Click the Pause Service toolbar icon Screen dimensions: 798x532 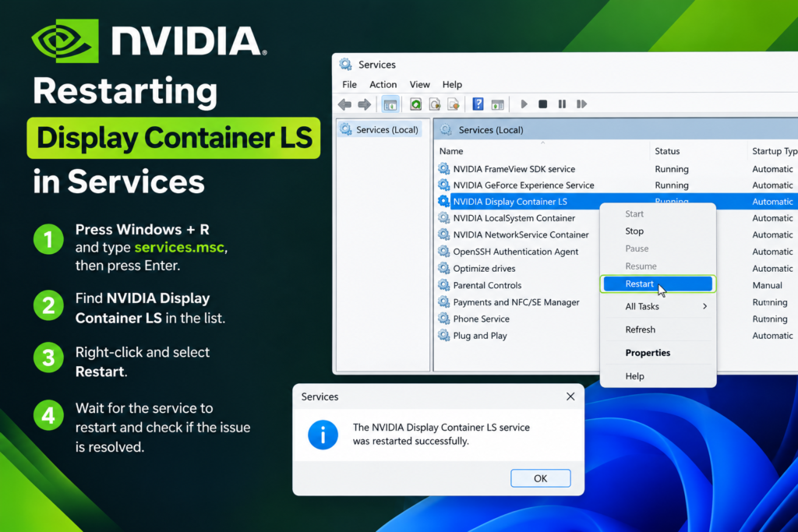pos(562,104)
